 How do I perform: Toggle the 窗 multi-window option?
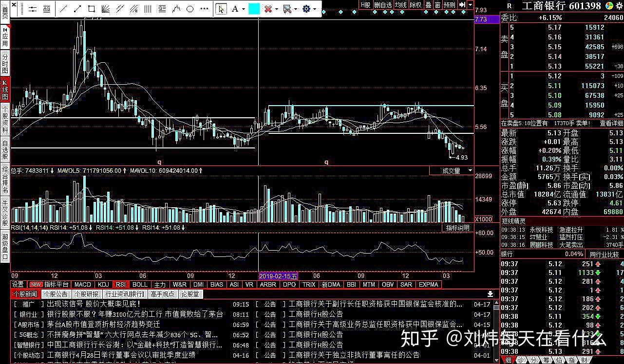pyautogui.click(x=437, y=5)
